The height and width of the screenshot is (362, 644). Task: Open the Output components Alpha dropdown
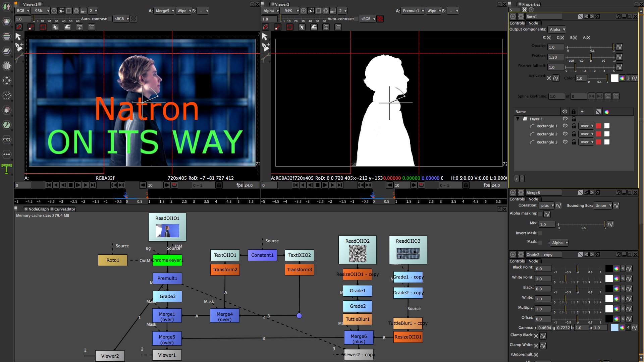click(557, 29)
